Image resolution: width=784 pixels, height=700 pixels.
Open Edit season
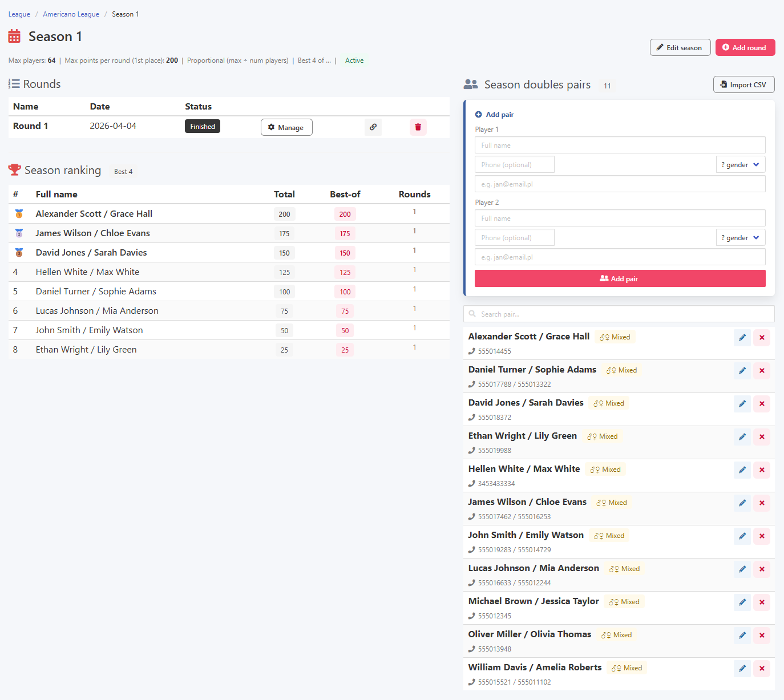pyautogui.click(x=680, y=47)
